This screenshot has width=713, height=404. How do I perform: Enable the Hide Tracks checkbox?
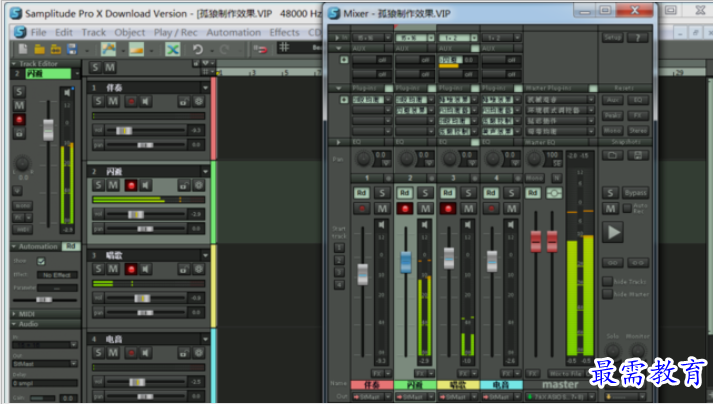pyautogui.click(x=608, y=283)
